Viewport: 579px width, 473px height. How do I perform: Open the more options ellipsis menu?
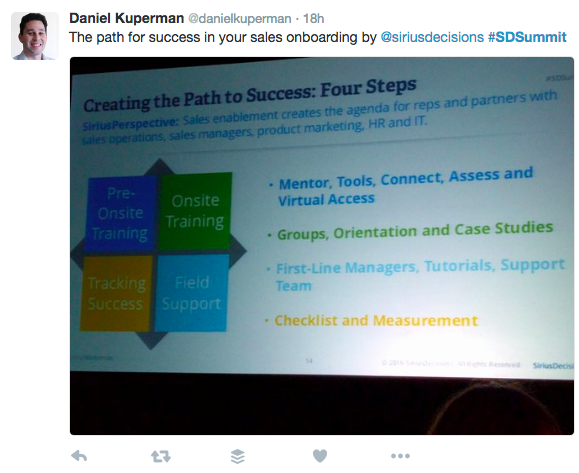tap(400, 456)
